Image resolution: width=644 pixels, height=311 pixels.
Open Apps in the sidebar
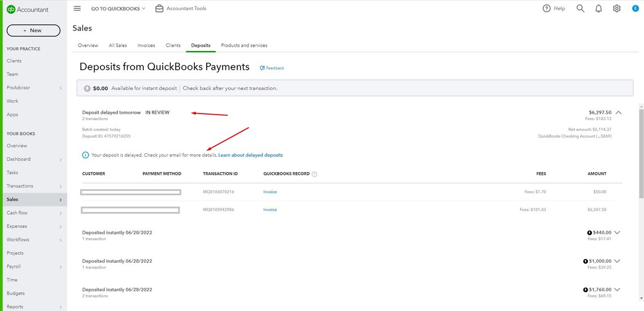[x=12, y=115]
